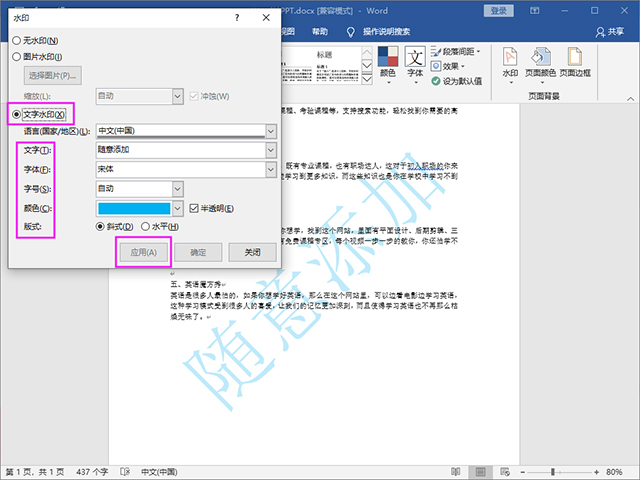The height and width of the screenshot is (480, 640).
Task: Expand the Language (语言) dropdown arrow
Action: tap(271, 131)
